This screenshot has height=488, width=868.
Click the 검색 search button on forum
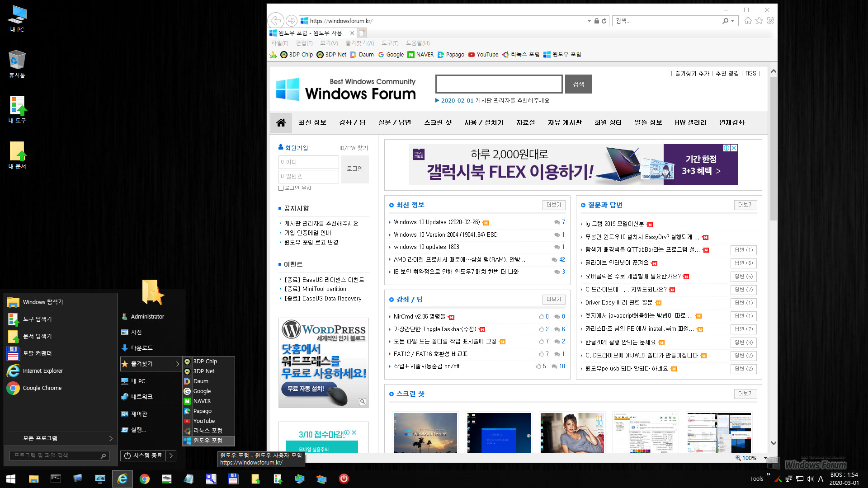pos(578,84)
